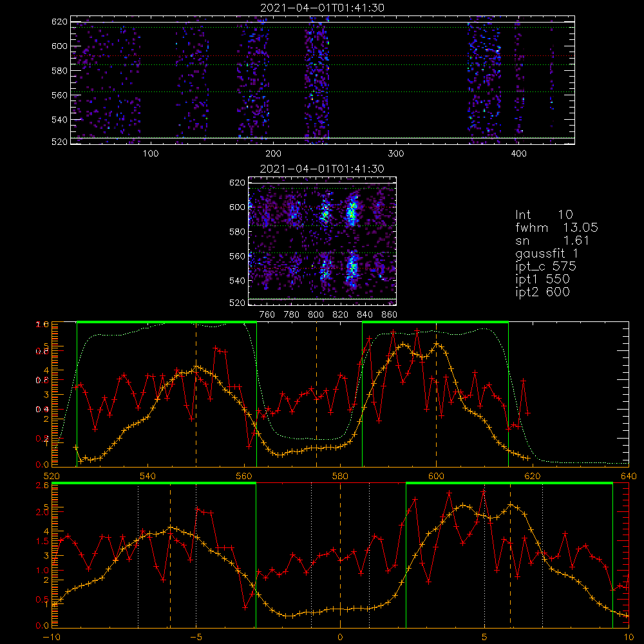The width and height of the screenshot is (644, 644).
Task: Click x-axis label -5 of the bottom plot
Action: [196, 638]
